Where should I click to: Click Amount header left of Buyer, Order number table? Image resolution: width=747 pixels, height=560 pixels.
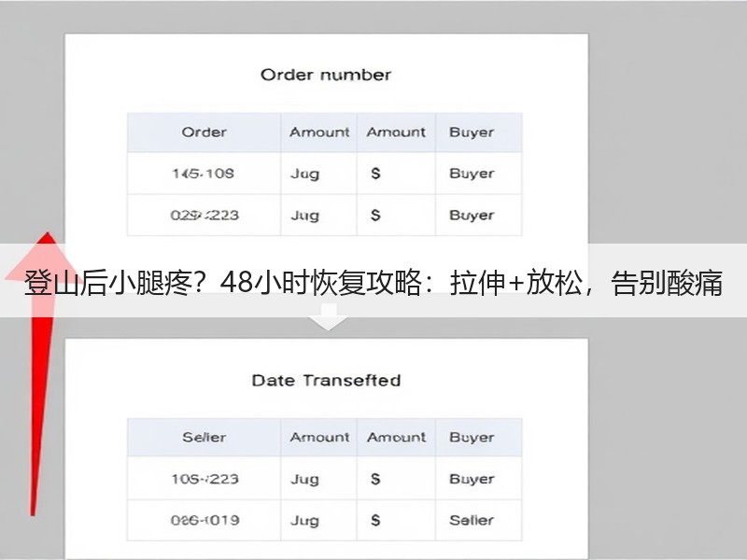pyautogui.click(x=396, y=132)
